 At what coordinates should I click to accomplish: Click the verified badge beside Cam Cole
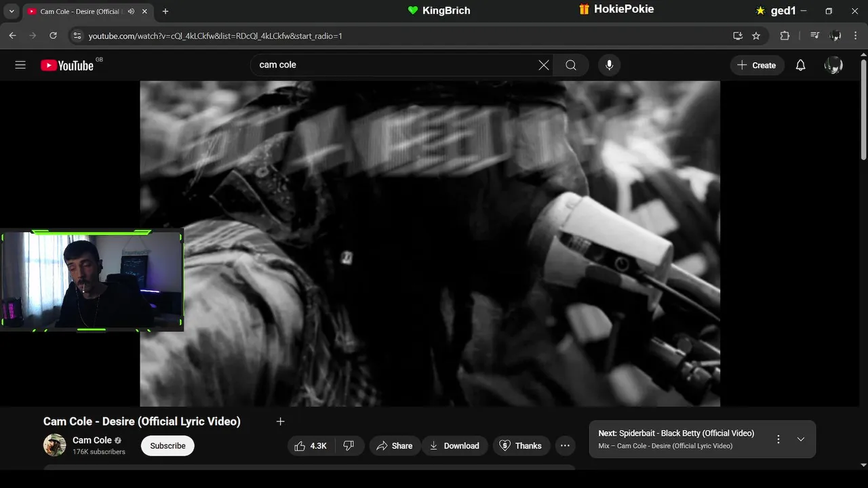[x=118, y=441]
